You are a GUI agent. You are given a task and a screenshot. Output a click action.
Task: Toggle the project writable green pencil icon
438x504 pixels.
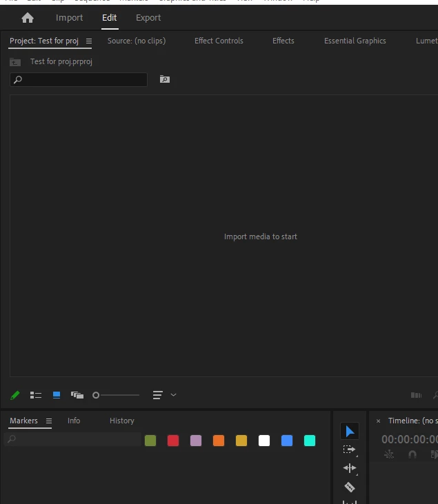click(14, 395)
